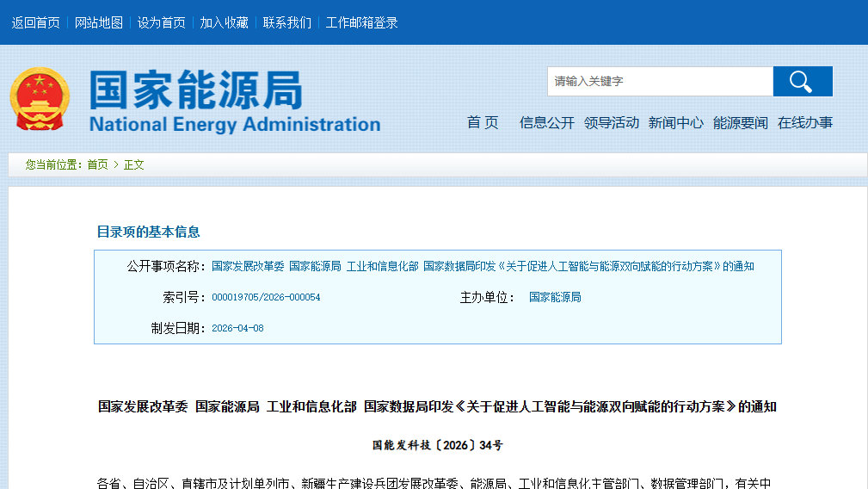Viewport: 868px width, 489px height.
Task: Click 国家能源局 value beside 主办单位
Action: (555, 297)
